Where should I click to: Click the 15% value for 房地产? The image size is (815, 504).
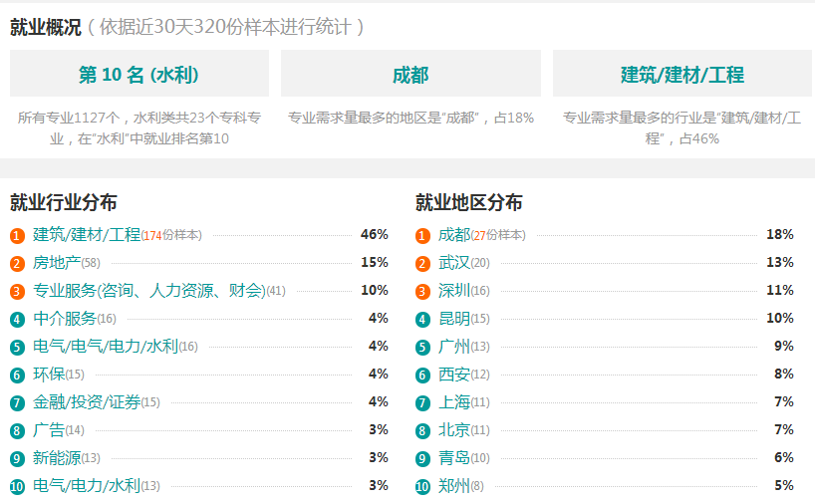tap(375, 262)
